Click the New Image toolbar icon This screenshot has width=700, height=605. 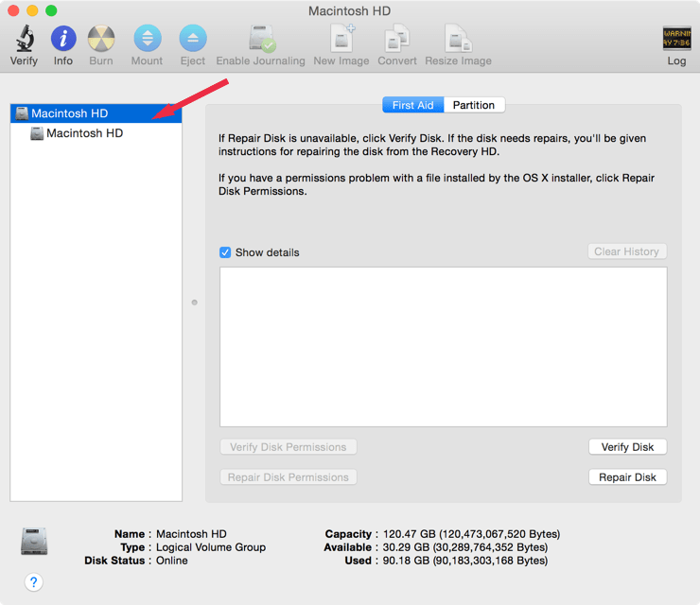click(342, 39)
